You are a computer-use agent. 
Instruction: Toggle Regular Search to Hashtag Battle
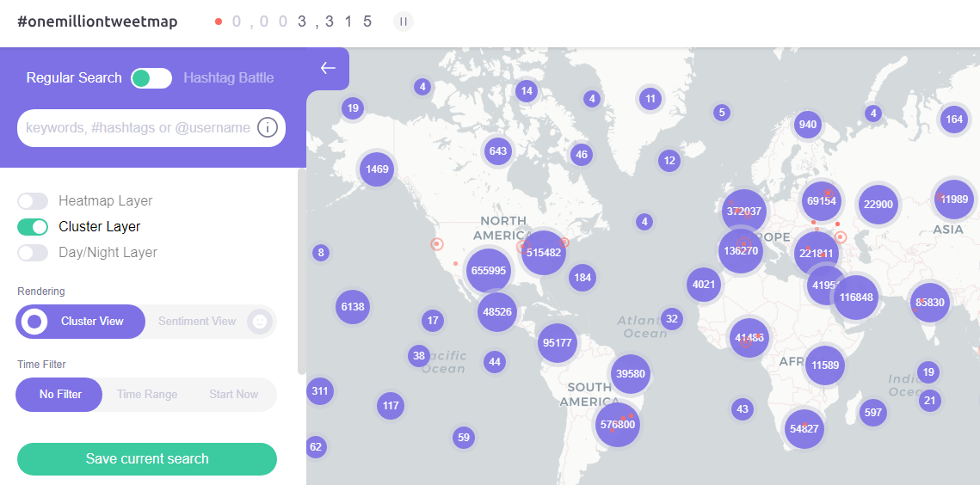[151, 78]
